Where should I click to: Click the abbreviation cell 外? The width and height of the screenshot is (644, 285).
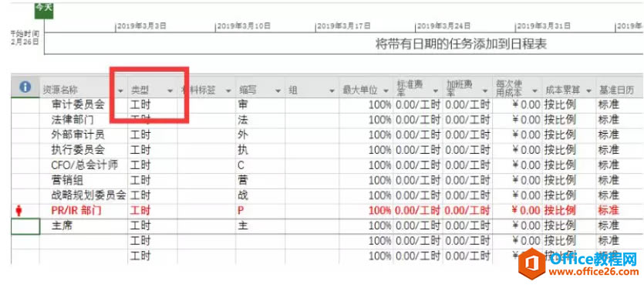[260, 135]
